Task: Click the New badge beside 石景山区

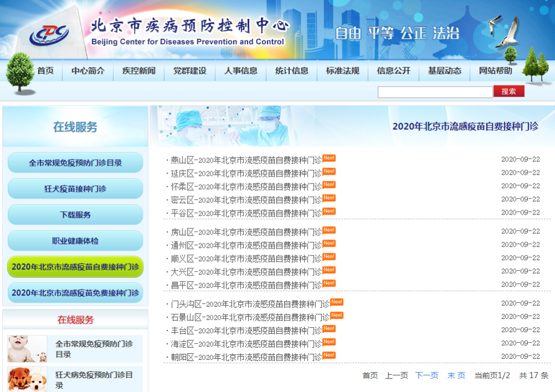Action: coord(337,315)
